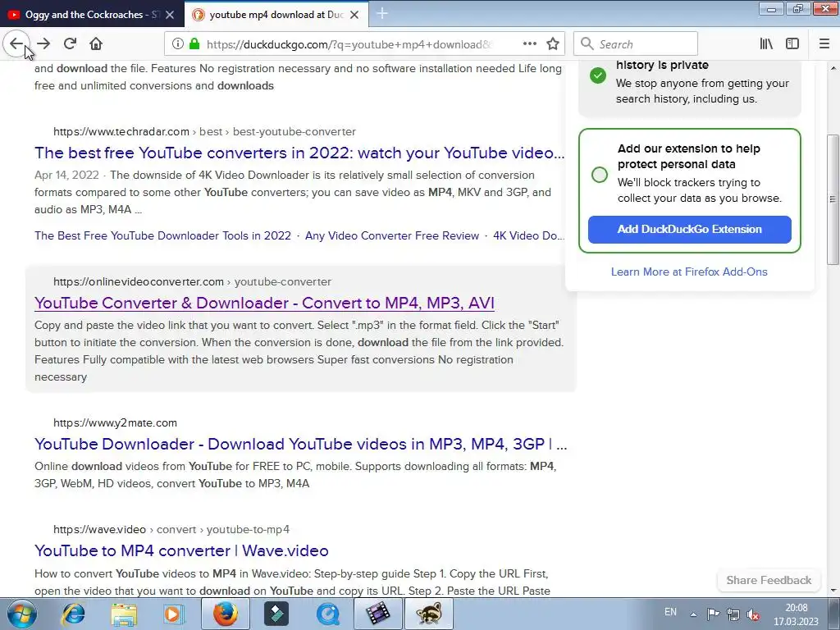Show the sidebars button
The image size is (840, 630).
tap(792, 44)
